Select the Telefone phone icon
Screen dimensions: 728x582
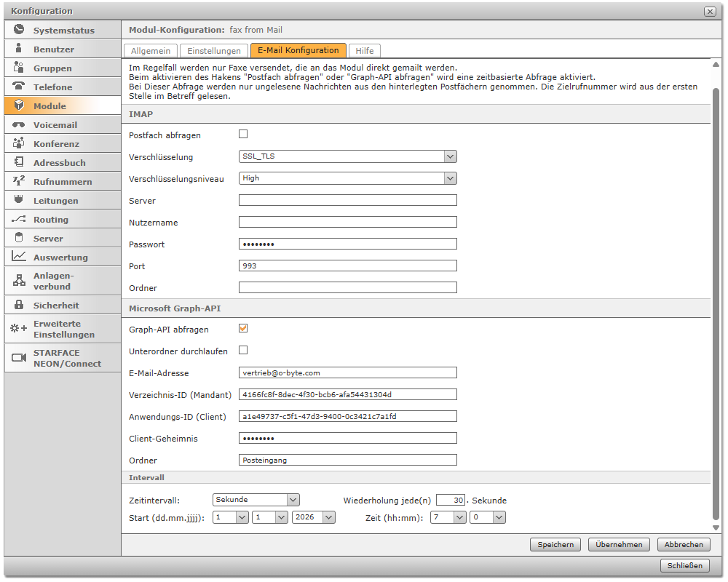(x=19, y=87)
